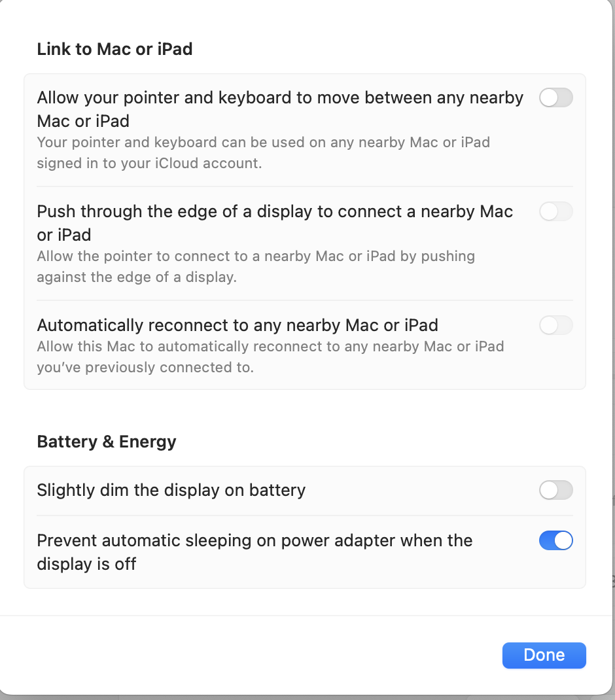Enable pointer and keyboard sharing between nearby devices
This screenshot has width=615, height=700.
click(555, 98)
